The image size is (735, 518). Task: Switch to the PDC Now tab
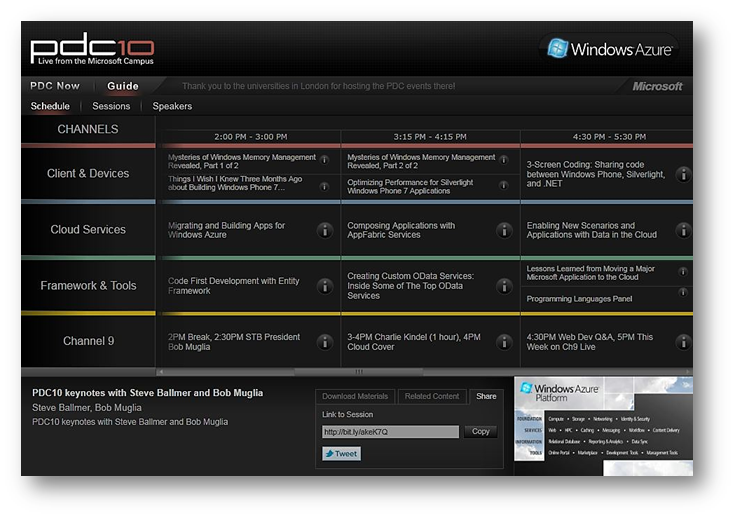[55, 86]
